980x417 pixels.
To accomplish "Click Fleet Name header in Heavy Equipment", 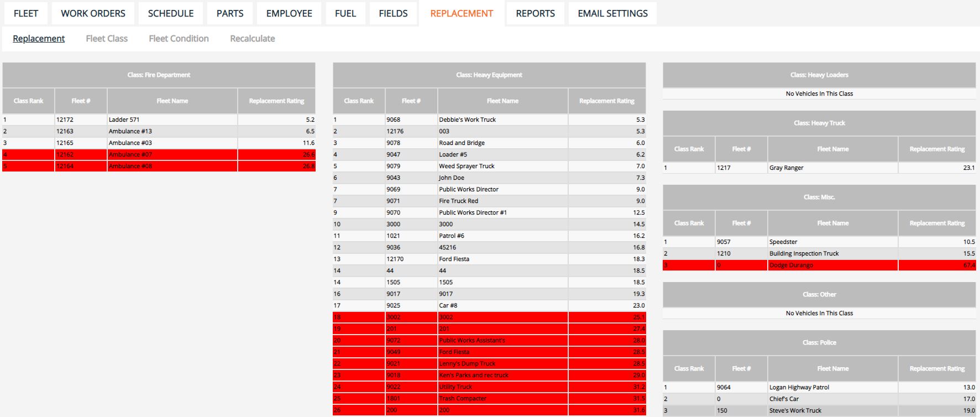I will pyautogui.click(x=502, y=101).
